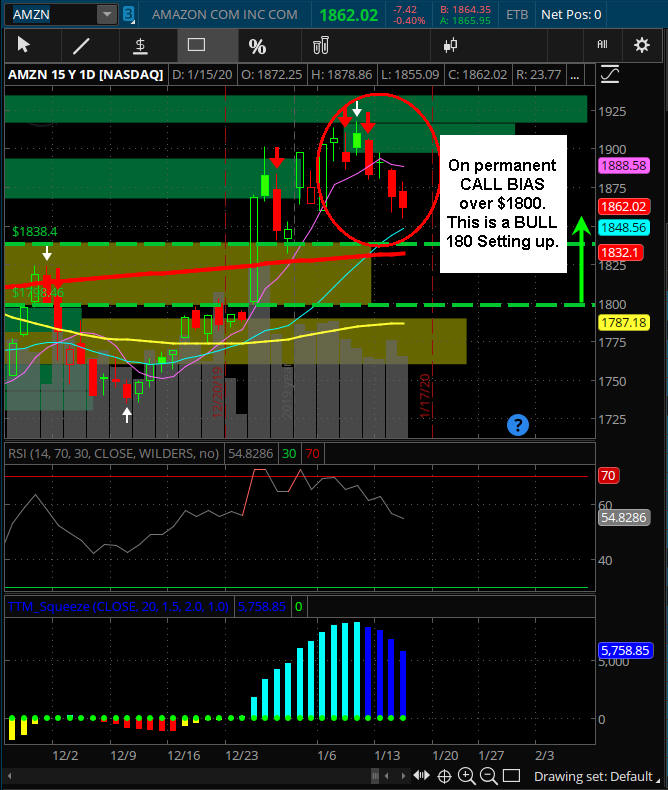Click the blue symbol link icon

(x=128, y=15)
